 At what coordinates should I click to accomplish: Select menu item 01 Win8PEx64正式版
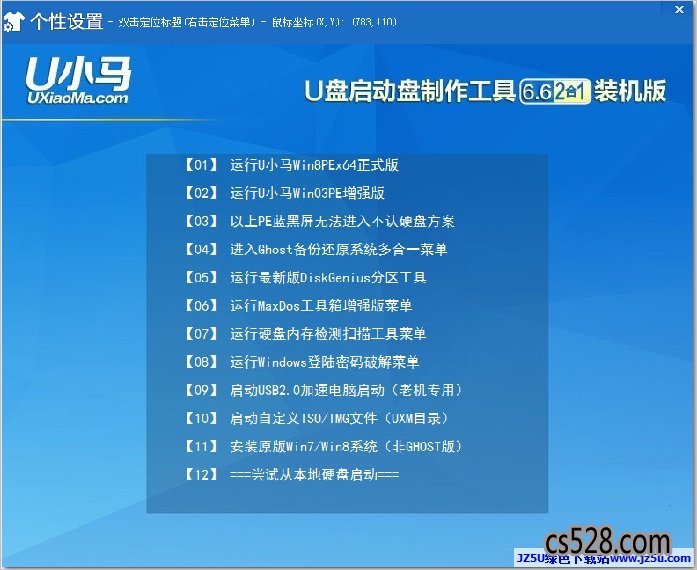292,165
